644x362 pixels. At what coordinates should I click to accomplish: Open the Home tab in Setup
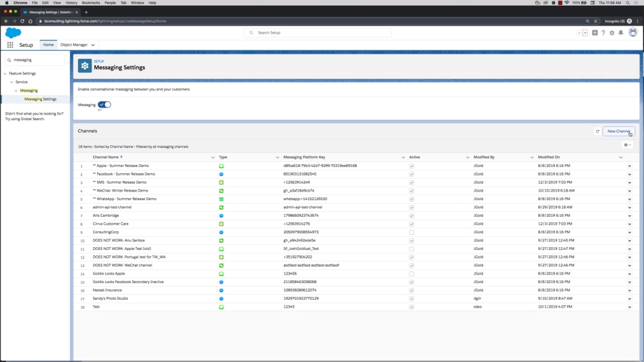tap(48, 45)
